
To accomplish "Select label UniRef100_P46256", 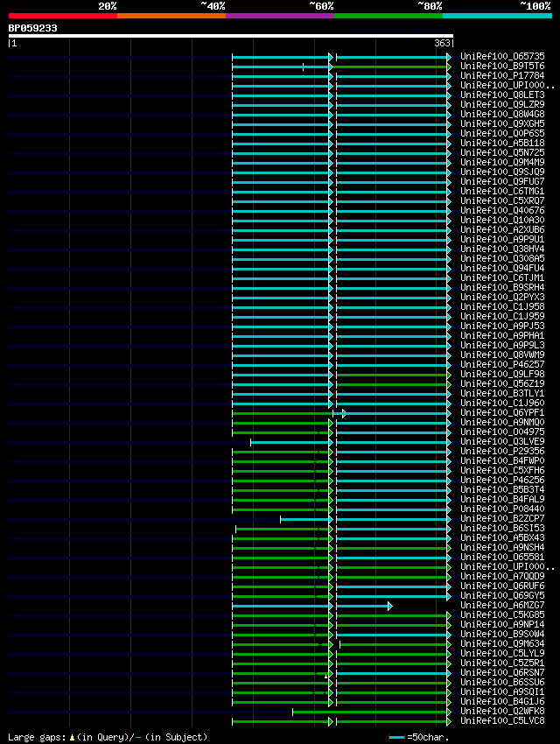I will 502,481.
